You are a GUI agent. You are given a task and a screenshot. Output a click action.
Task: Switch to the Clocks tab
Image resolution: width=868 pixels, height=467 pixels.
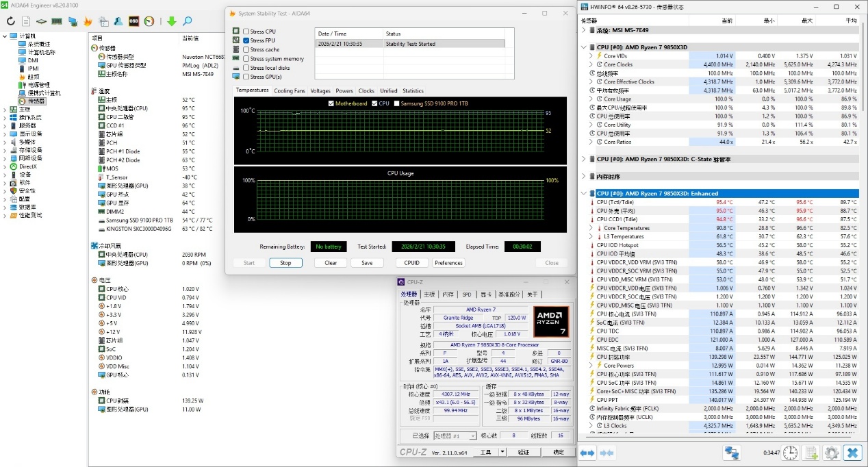click(x=366, y=90)
